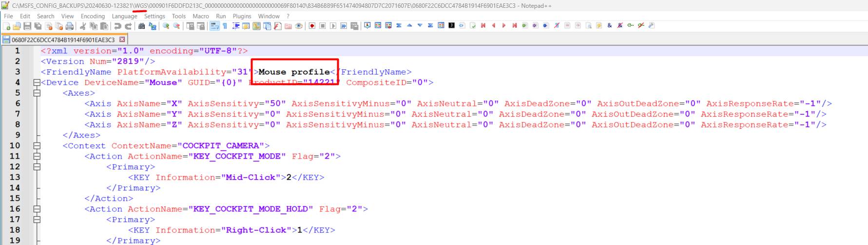This screenshot has width=868, height=245.
Task: Save the recorded macro icon
Action: pos(354,26)
